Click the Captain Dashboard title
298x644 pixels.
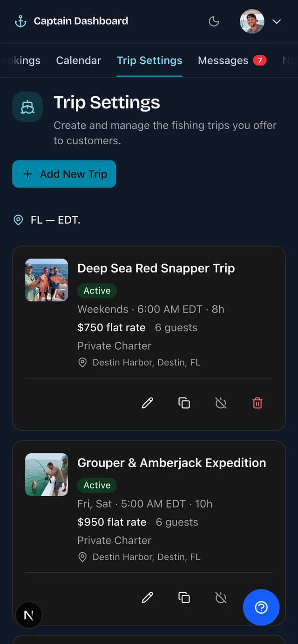81,21
